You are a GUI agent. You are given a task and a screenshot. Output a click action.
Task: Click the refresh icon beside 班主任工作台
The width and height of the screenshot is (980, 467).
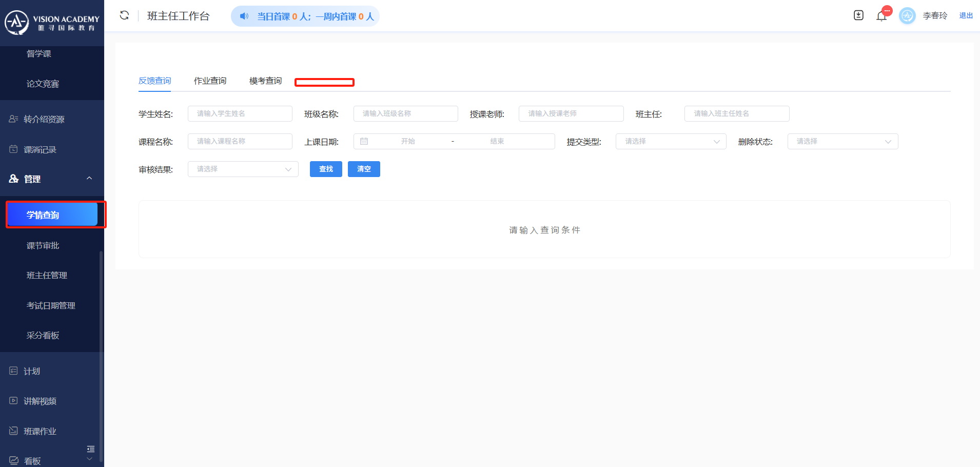pyautogui.click(x=124, y=15)
